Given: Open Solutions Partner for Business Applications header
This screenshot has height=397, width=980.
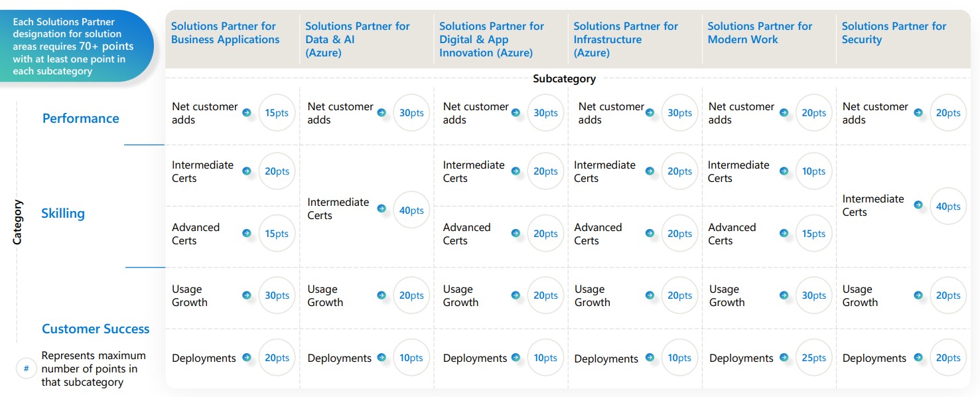Looking at the screenshot, I should [x=225, y=33].
